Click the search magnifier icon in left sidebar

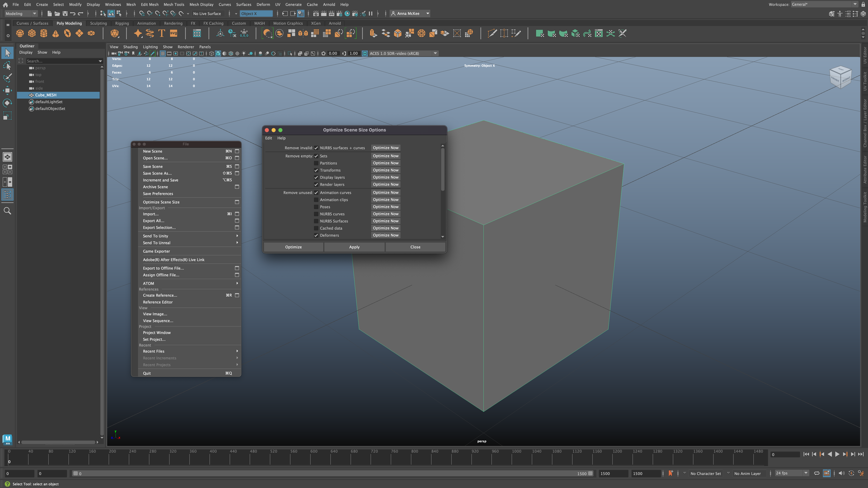click(x=7, y=211)
